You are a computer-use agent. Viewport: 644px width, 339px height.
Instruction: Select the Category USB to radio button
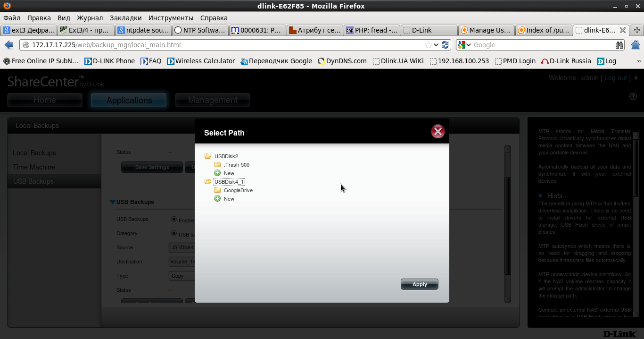pyautogui.click(x=174, y=233)
